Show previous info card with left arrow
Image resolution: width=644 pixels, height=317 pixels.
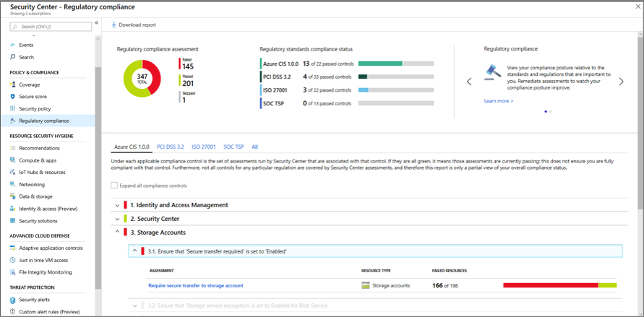[x=469, y=82]
